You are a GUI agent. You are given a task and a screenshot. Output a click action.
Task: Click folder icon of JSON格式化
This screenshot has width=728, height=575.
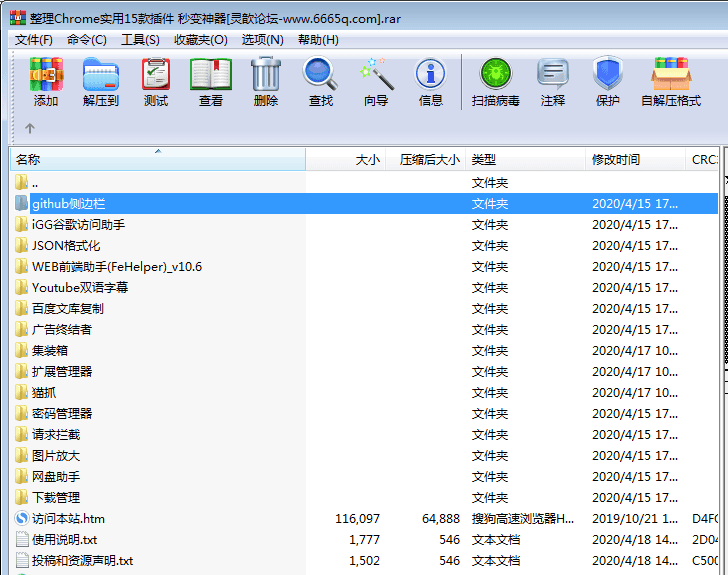[21, 245]
